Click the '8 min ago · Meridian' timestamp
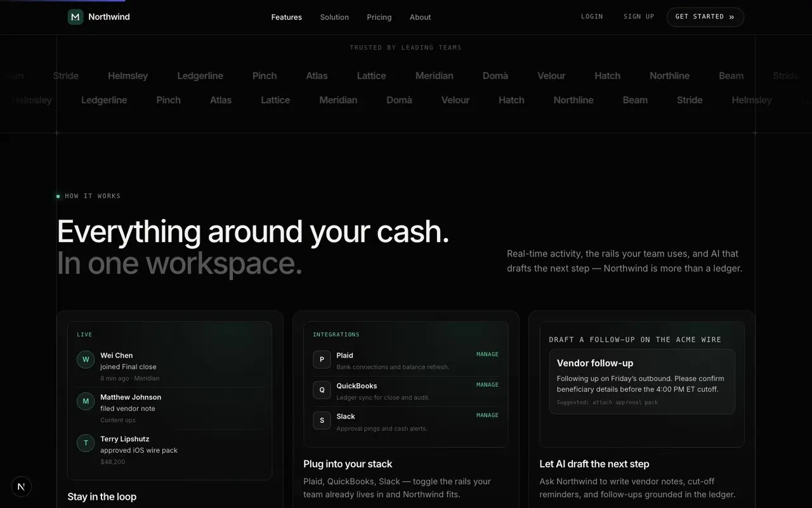 pyautogui.click(x=130, y=378)
